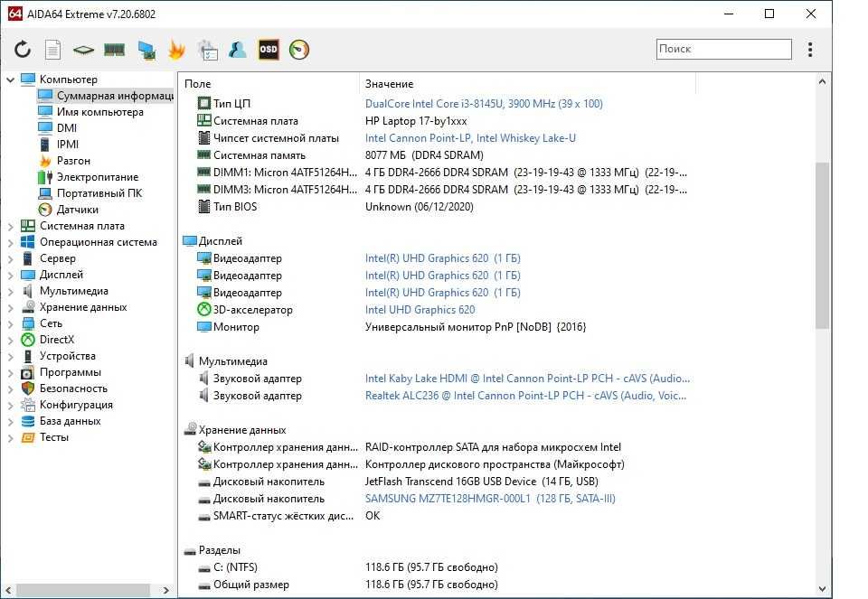This screenshot has height=599, width=868.
Task: Select the Тип ЦП row icon
Action: tap(203, 103)
